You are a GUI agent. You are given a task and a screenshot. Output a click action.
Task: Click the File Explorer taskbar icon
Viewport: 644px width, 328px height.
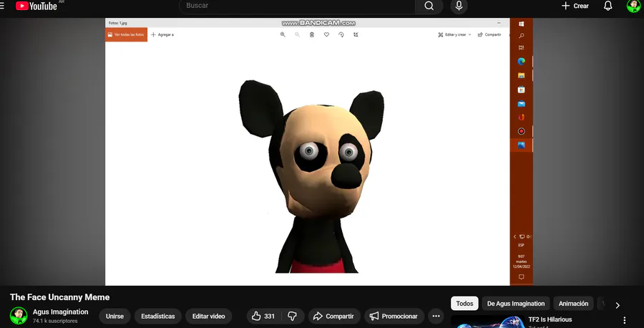click(x=521, y=75)
